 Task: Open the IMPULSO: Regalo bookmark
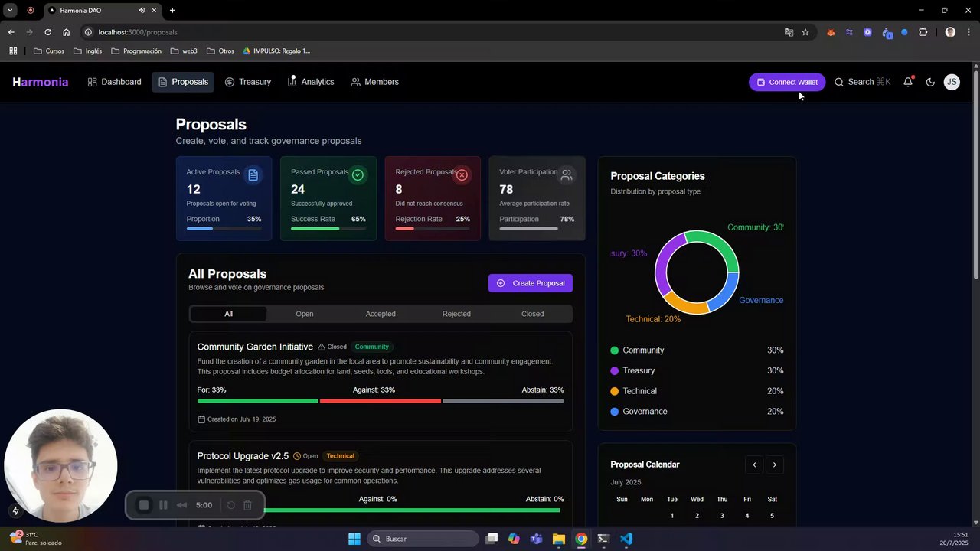click(276, 51)
